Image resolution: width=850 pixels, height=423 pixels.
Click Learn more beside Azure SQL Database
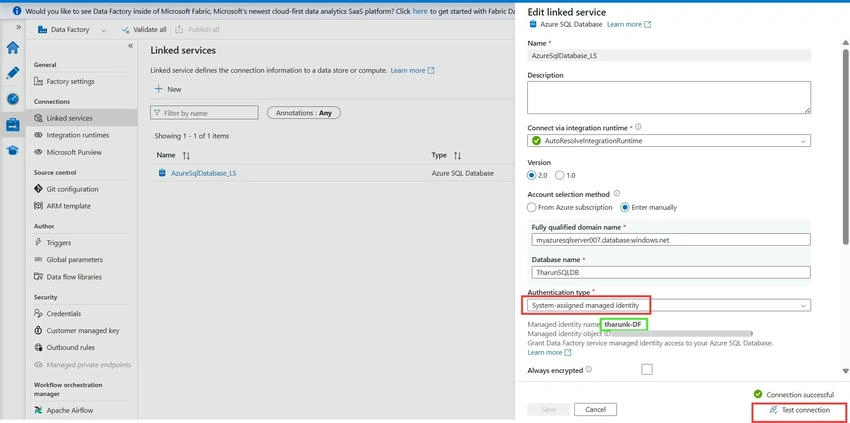[629, 24]
